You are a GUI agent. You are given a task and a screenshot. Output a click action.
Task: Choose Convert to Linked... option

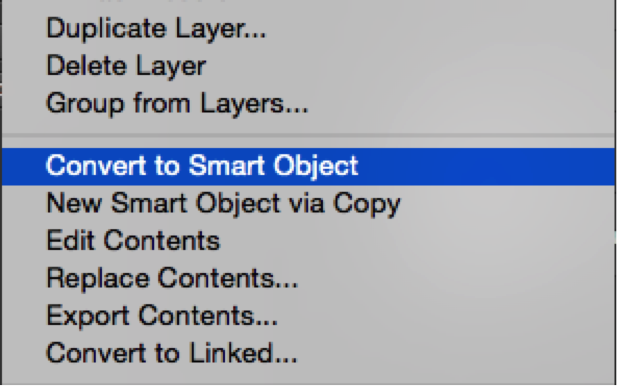point(308,353)
